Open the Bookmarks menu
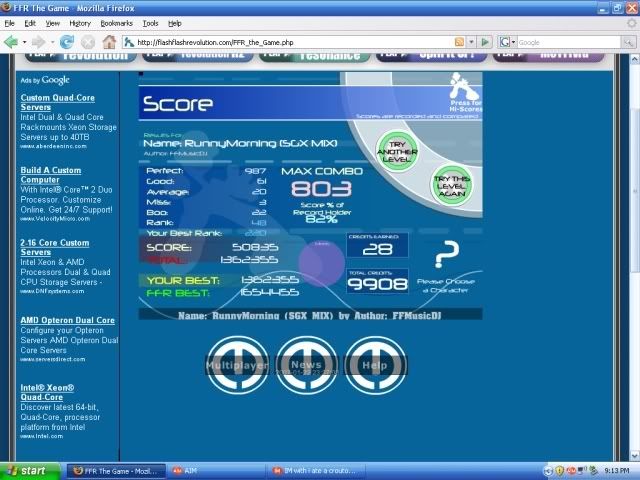Screen dimensions: 640x480 (x=116, y=22)
